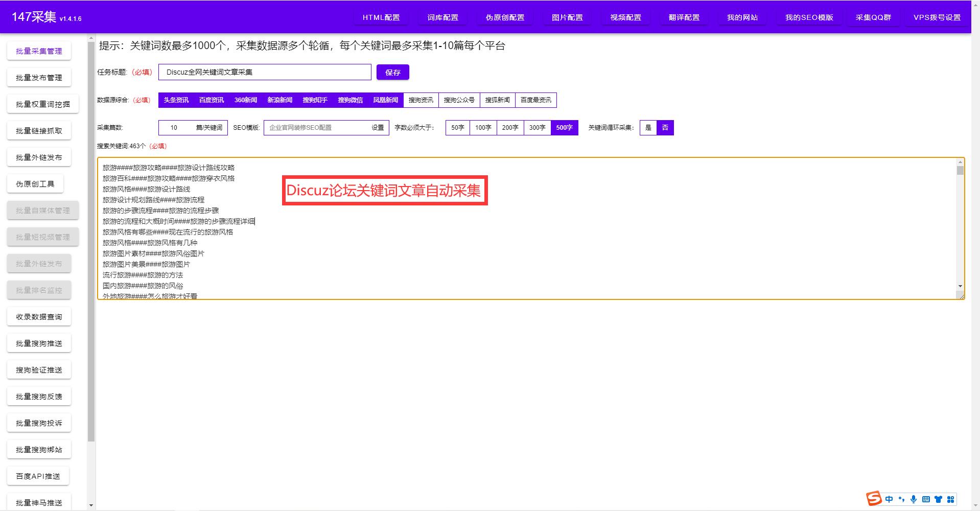The height and width of the screenshot is (511, 980).
Task: Set minimum word count to 100字
Action: tap(483, 128)
